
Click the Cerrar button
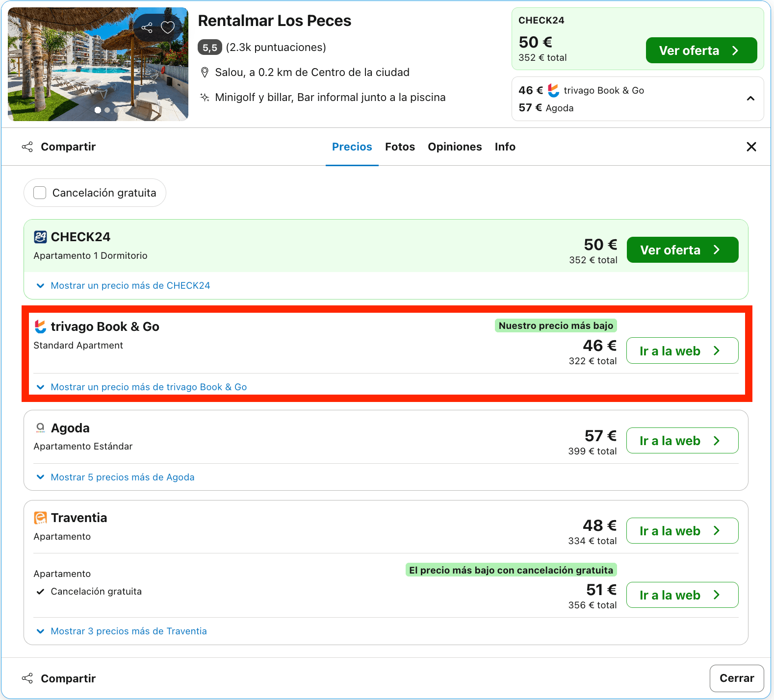tap(737, 678)
